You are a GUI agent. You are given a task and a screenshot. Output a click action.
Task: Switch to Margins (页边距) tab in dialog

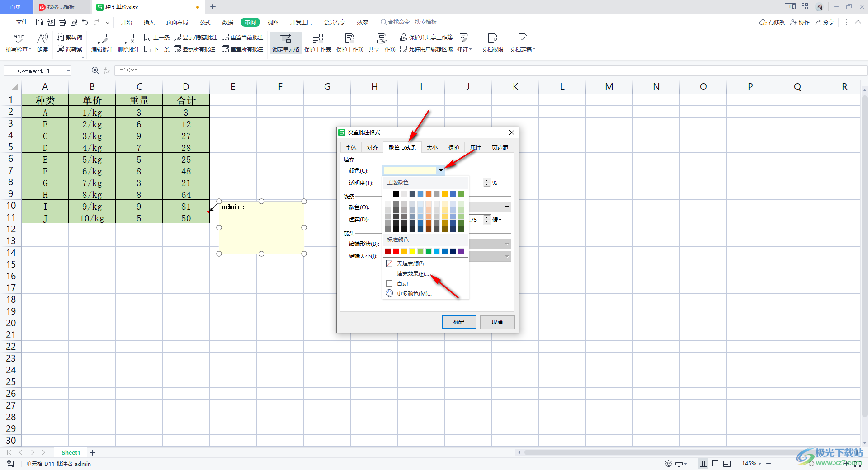500,147
